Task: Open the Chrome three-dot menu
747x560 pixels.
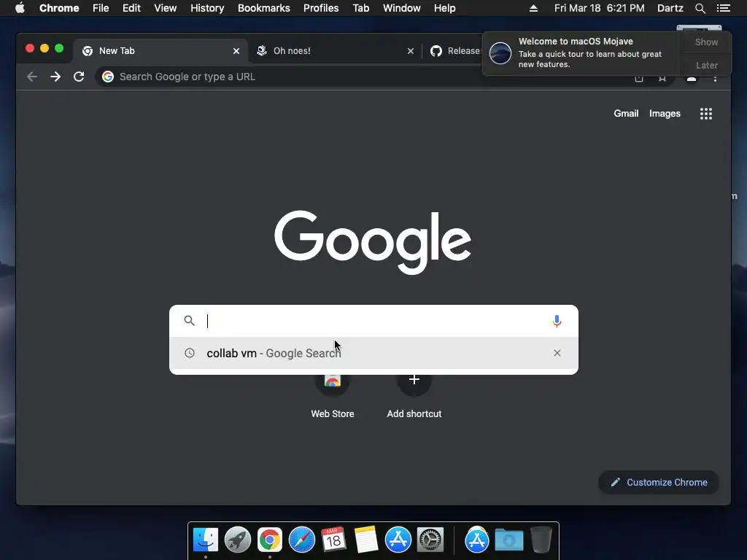Action: tap(715, 78)
